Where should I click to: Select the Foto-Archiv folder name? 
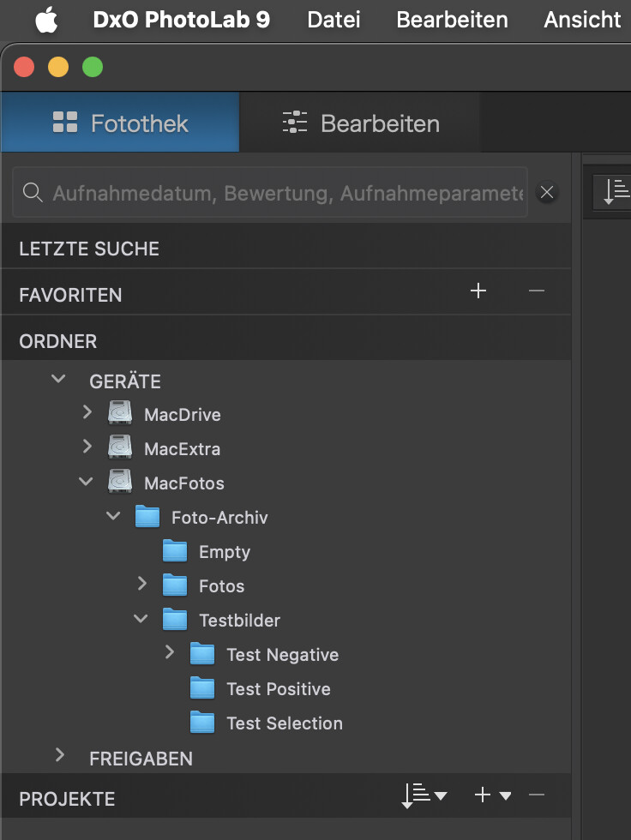click(x=219, y=518)
